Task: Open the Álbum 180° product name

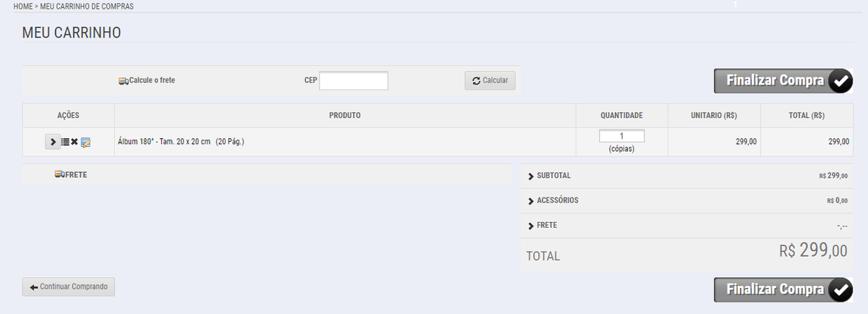Action: tap(181, 142)
